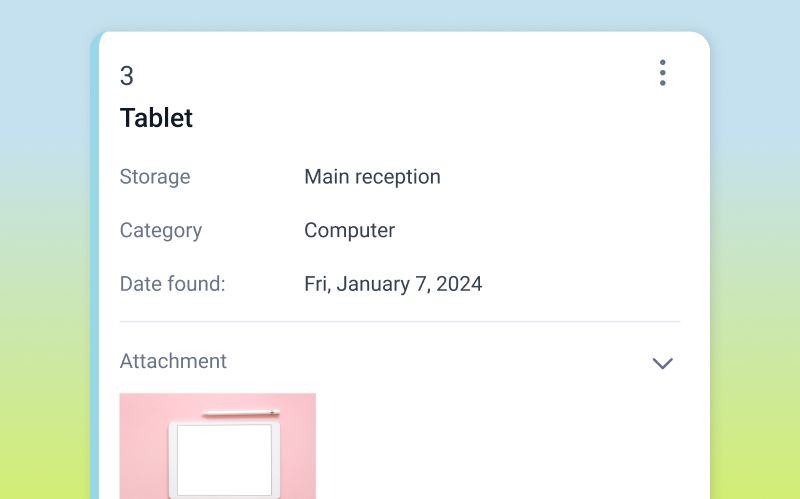Click the "Tablet" item title
The height and width of the screenshot is (499, 800).
point(156,118)
